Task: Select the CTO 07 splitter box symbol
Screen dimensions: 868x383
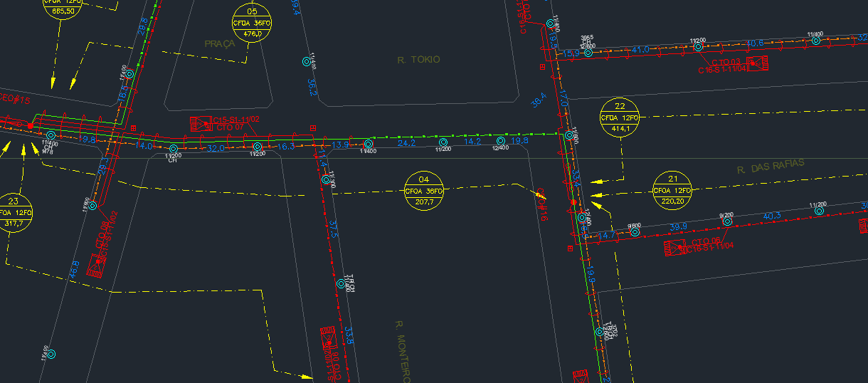Action: (x=201, y=124)
